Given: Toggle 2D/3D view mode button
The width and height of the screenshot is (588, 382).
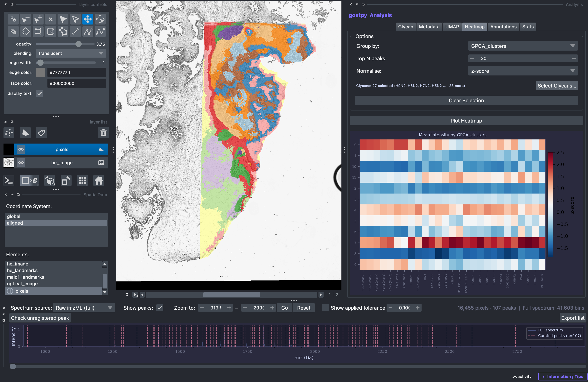Looking at the screenshot, I should [x=29, y=181].
